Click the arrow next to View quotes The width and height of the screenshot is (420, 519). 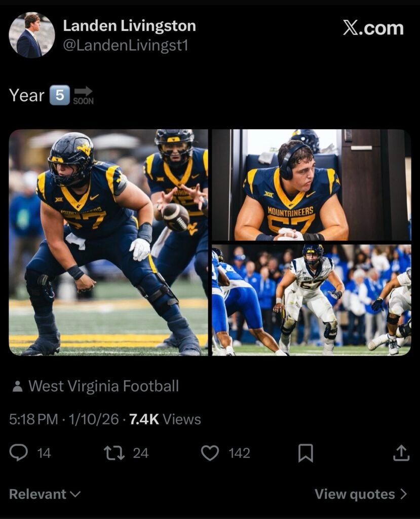(x=403, y=494)
